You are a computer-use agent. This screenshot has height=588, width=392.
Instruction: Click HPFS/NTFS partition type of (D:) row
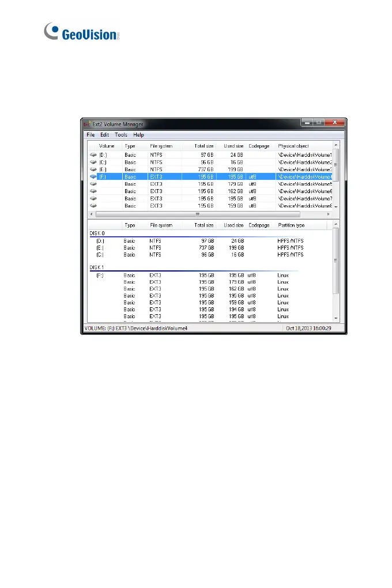click(x=291, y=241)
